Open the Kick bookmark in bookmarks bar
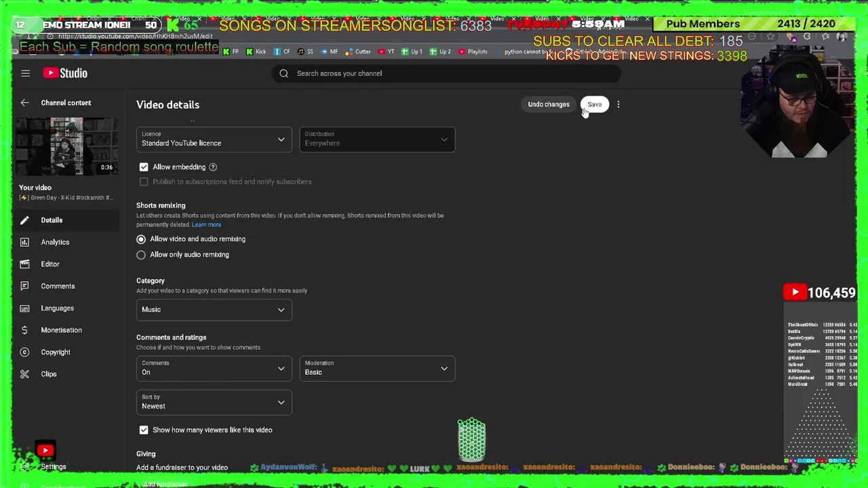 coord(256,52)
